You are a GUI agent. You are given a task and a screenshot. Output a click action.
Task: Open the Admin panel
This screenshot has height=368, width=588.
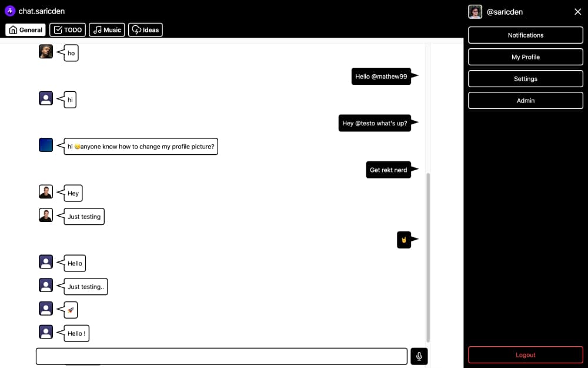pyautogui.click(x=525, y=100)
